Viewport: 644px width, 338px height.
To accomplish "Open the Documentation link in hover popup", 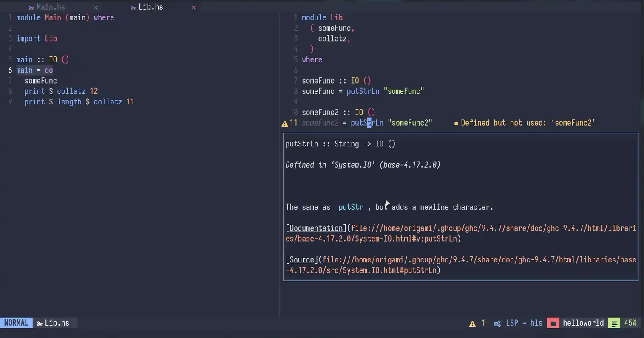I will (x=316, y=228).
